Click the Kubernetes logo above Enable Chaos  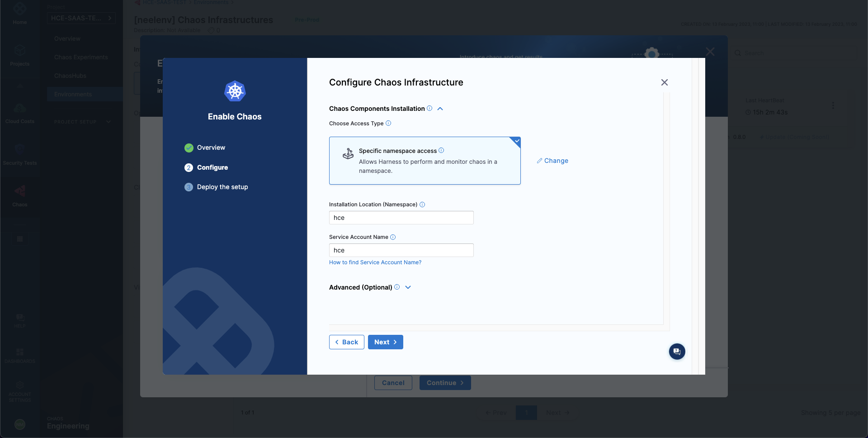[235, 91]
